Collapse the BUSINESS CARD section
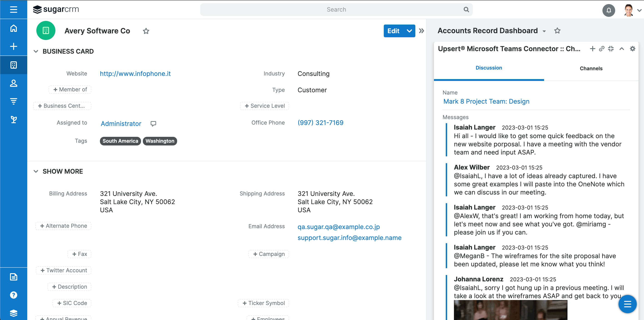The width and height of the screenshot is (644, 320). pyautogui.click(x=36, y=51)
